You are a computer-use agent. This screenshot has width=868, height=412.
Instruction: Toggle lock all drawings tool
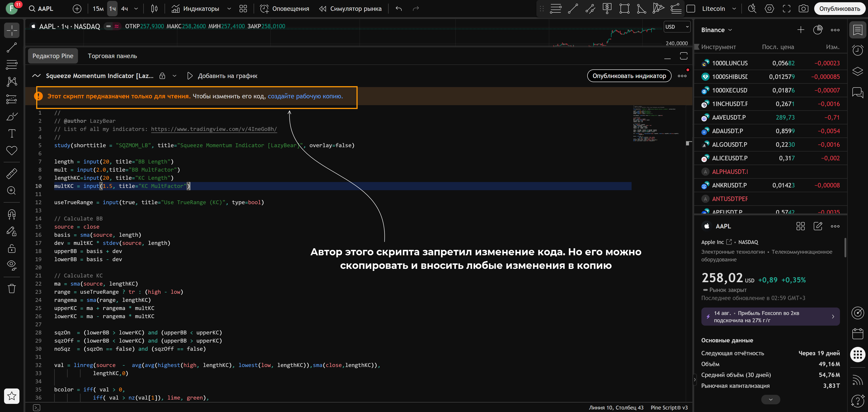tap(12, 249)
